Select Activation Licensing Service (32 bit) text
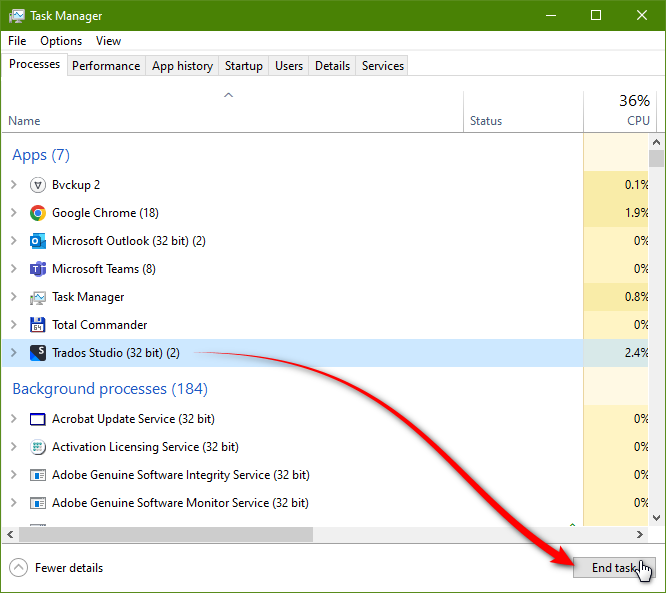 145,447
